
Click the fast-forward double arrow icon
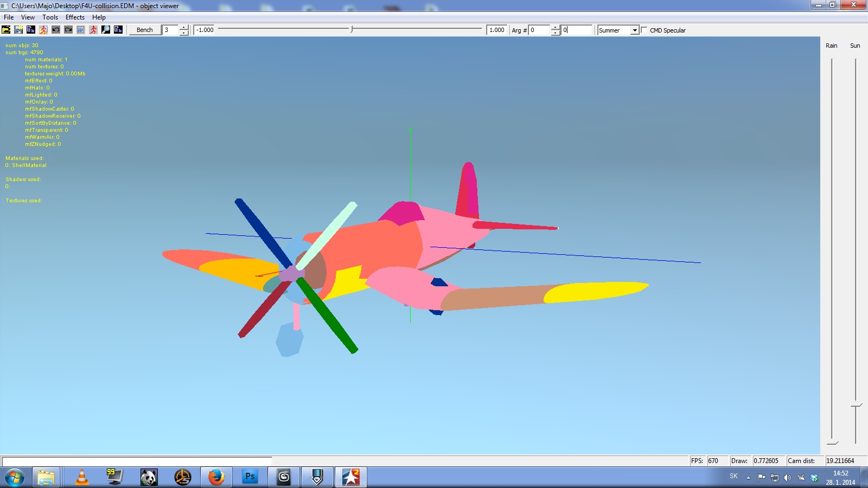pos(81,30)
